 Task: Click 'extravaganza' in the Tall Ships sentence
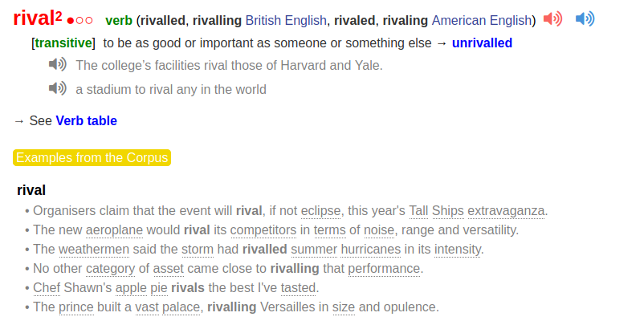[x=507, y=211]
